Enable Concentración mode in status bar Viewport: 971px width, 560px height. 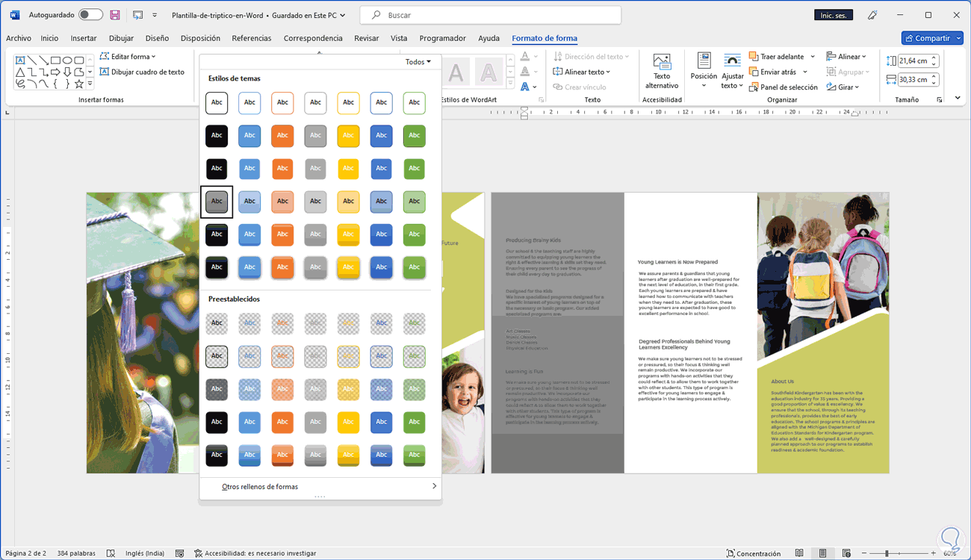click(754, 553)
